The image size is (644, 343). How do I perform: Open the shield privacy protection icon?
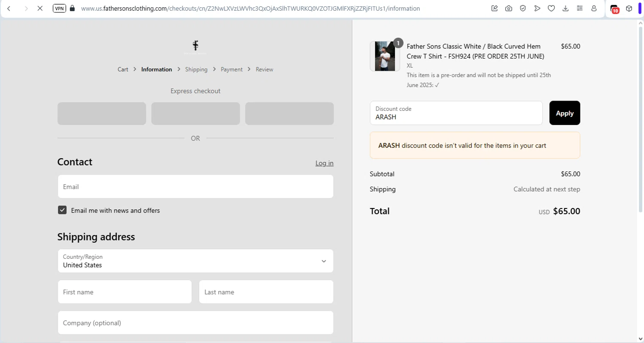pos(523,8)
